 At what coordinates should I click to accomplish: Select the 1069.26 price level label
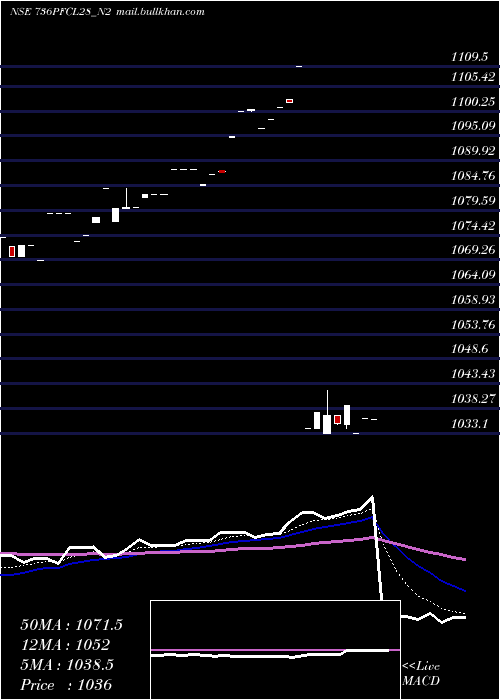[x=473, y=250]
